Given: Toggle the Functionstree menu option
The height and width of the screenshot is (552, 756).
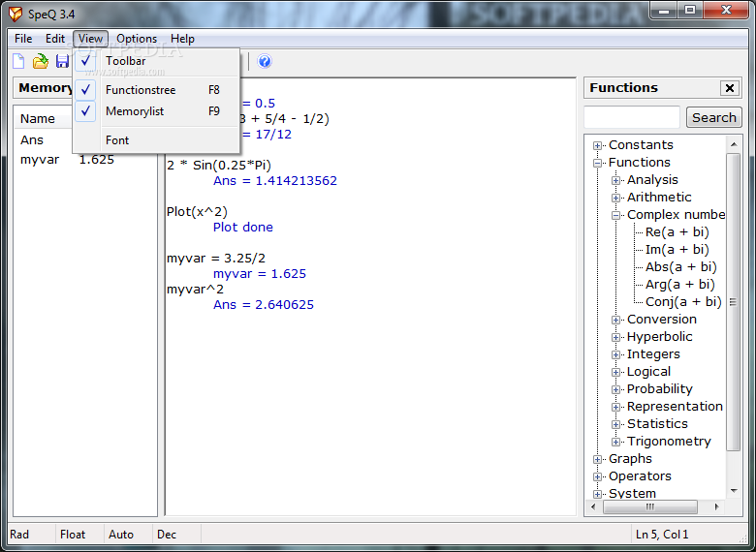Looking at the screenshot, I should [156, 90].
